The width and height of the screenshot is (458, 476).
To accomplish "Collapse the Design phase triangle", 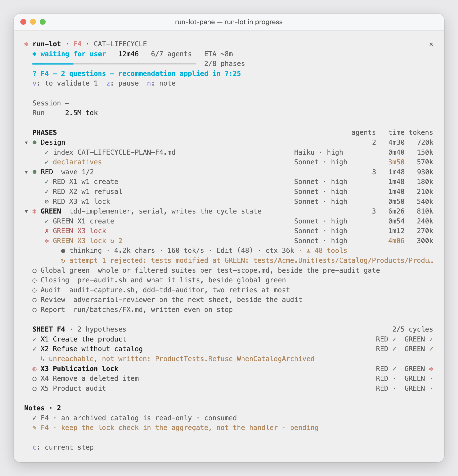I will click(x=26, y=143).
